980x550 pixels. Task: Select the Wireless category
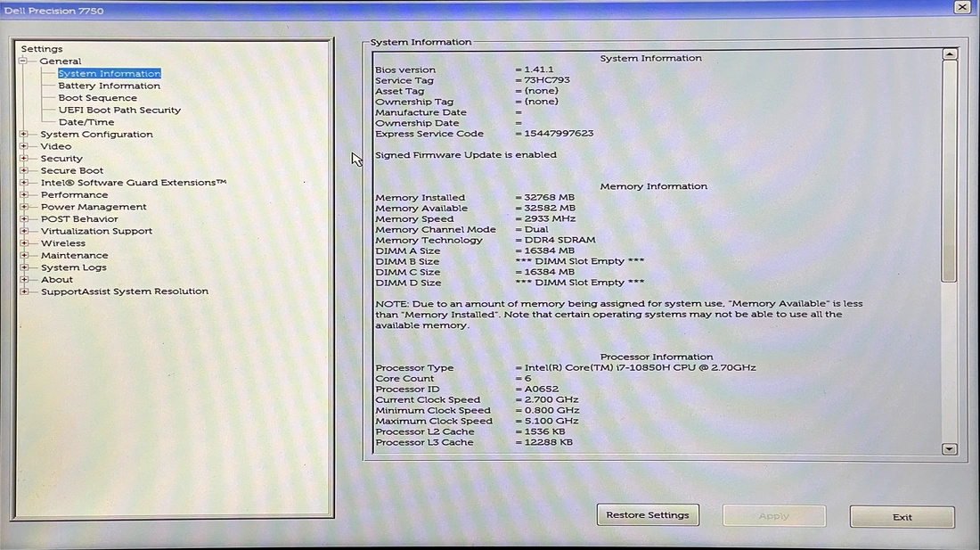coord(62,242)
